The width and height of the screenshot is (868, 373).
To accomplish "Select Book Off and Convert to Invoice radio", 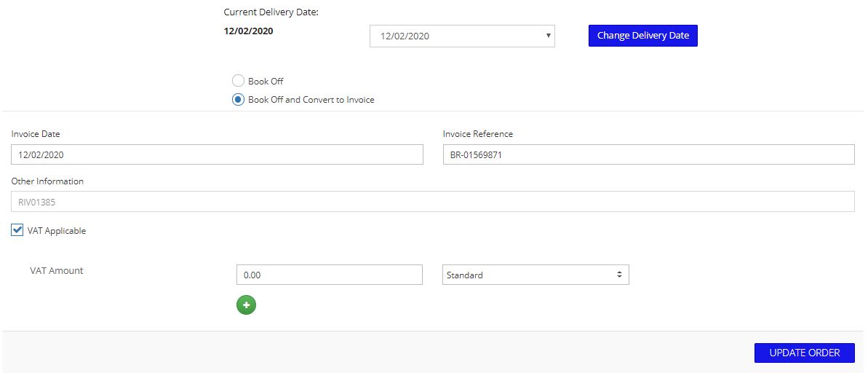I will (x=238, y=100).
